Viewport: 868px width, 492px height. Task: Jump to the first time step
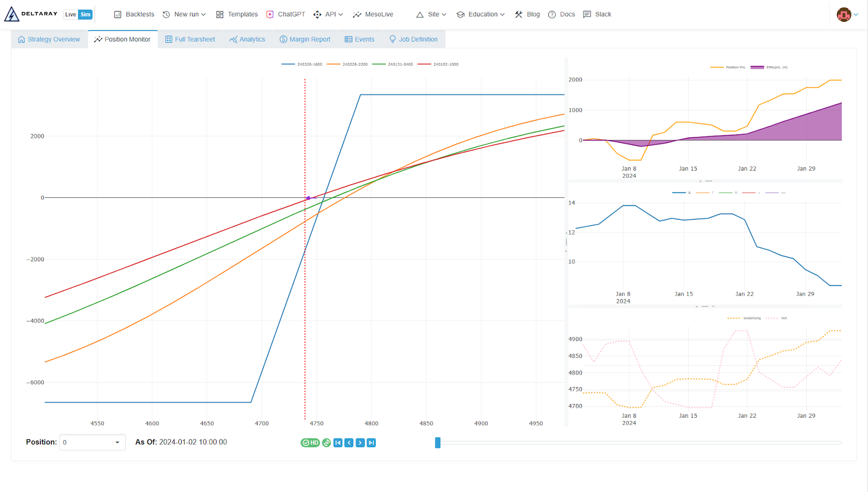(338, 443)
